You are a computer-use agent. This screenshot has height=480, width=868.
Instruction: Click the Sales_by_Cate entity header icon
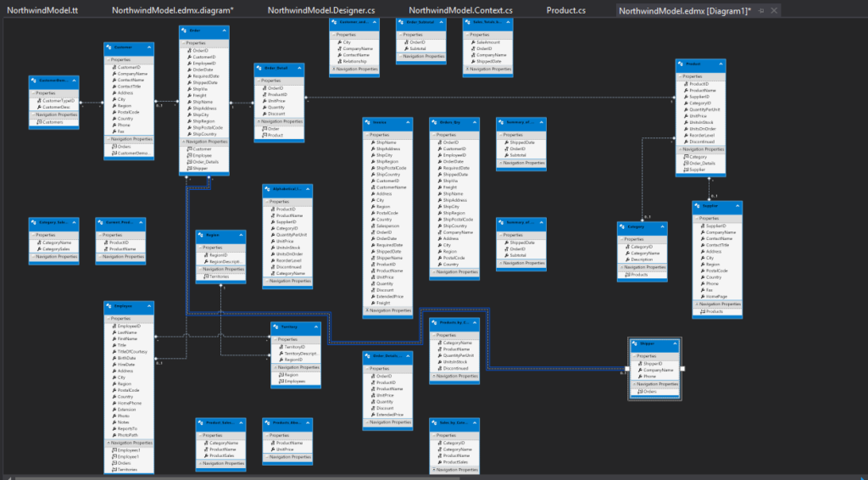click(435, 423)
